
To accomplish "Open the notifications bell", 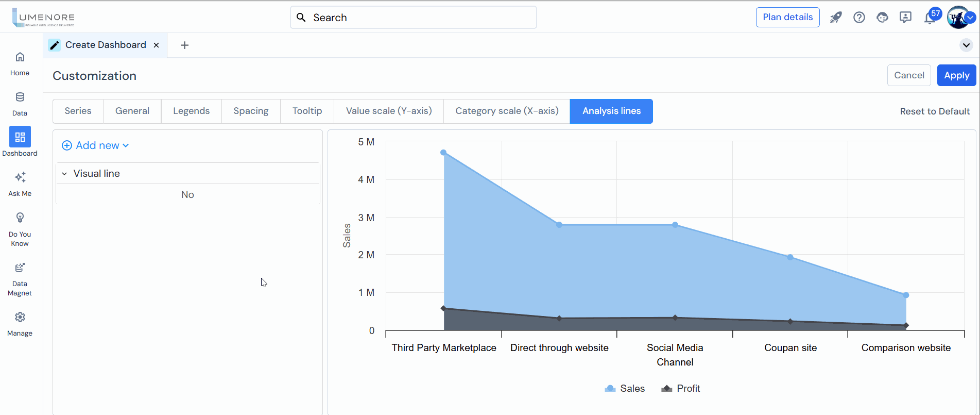I will 930,19.
